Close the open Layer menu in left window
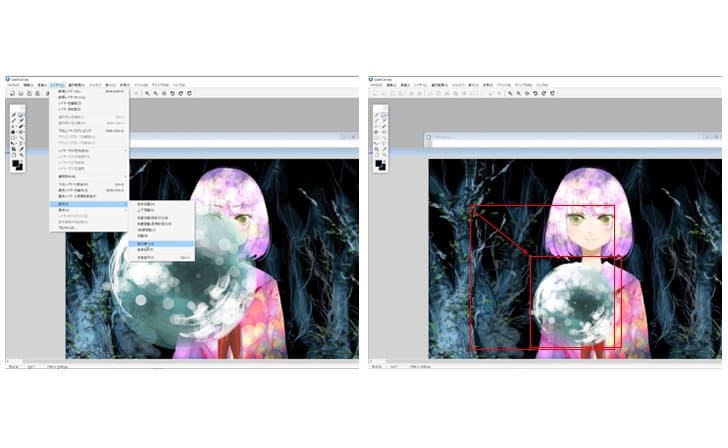Viewport: 728px width, 448px height. click(x=57, y=85)
